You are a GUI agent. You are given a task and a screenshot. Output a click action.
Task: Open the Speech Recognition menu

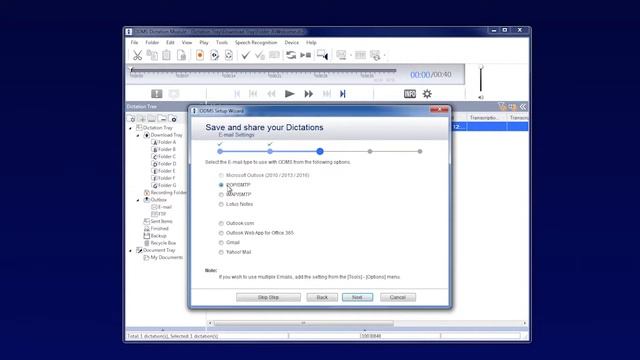(256, 42)
